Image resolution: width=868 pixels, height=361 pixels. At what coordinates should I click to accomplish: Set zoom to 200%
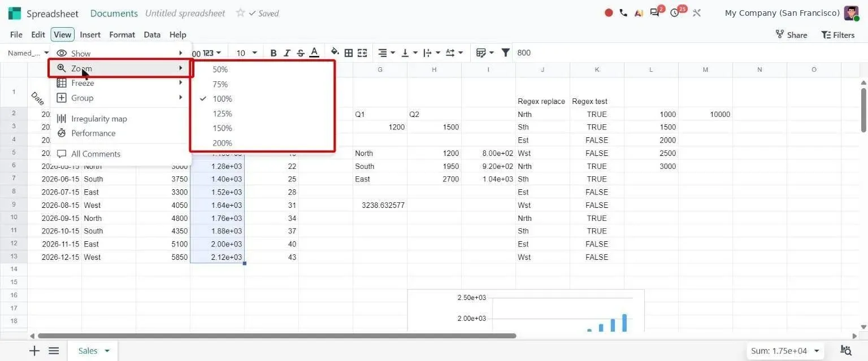click(263, 143)
